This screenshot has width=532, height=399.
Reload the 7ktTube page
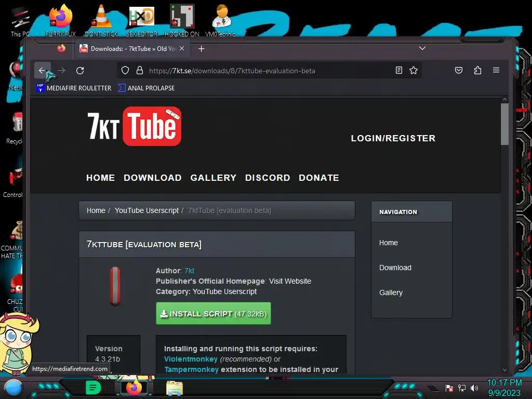[80, 70]
